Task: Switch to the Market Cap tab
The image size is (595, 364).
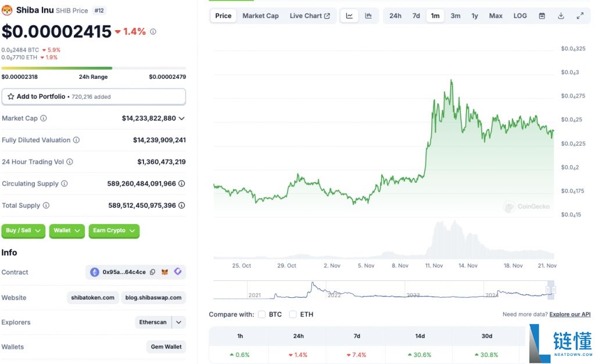Action: coord(260,16)
